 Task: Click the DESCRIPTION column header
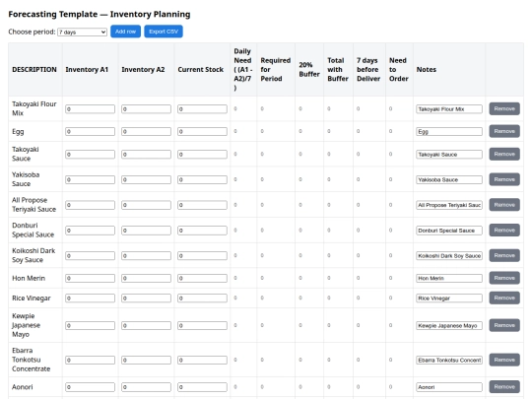[x=34, y=70]
